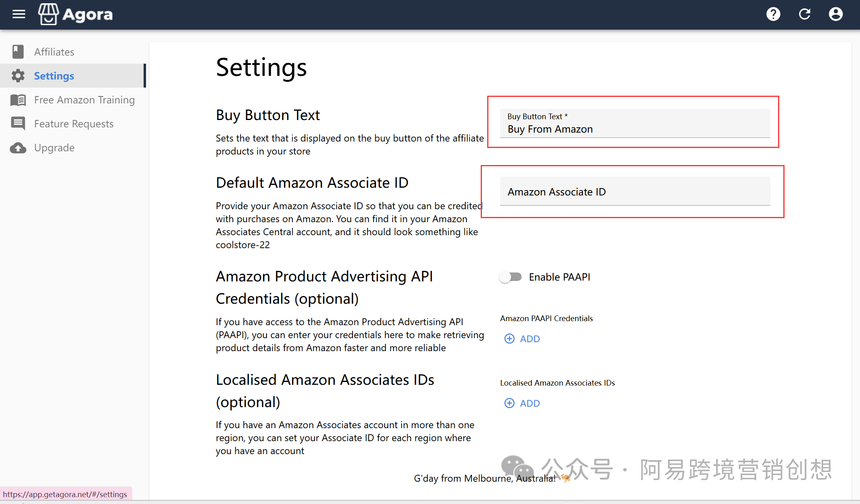Click the Affiliates bookmark icon
The image size is (860, 504).
coord(18,52)
